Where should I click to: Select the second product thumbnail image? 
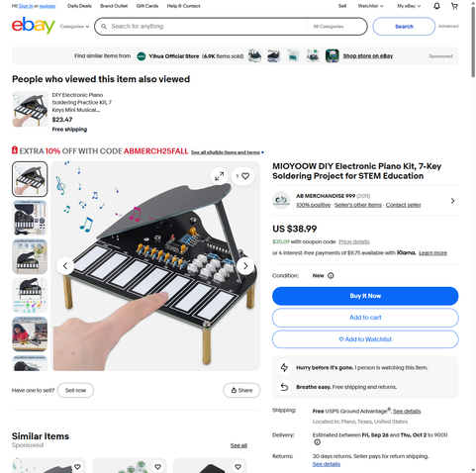(30, 218)
